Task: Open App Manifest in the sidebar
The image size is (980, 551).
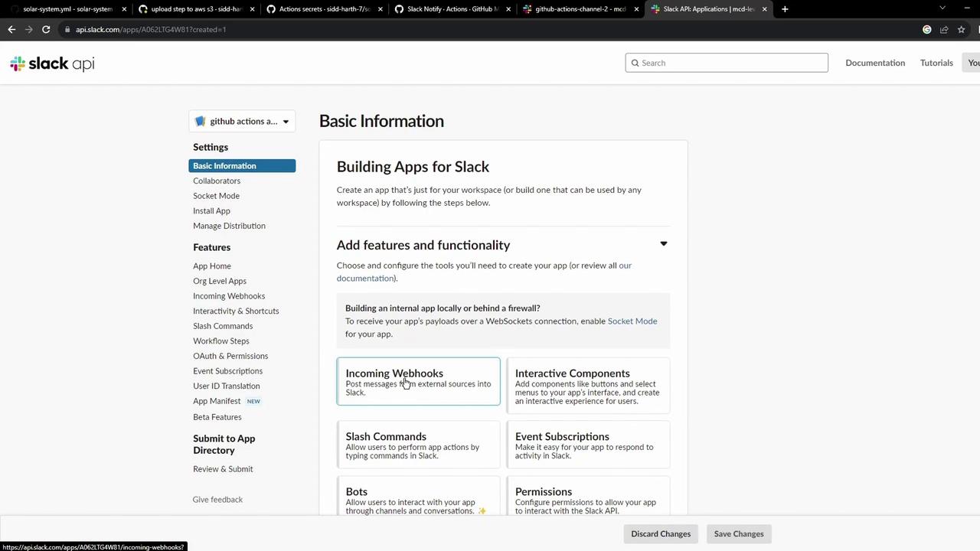Action: (217, 401)
